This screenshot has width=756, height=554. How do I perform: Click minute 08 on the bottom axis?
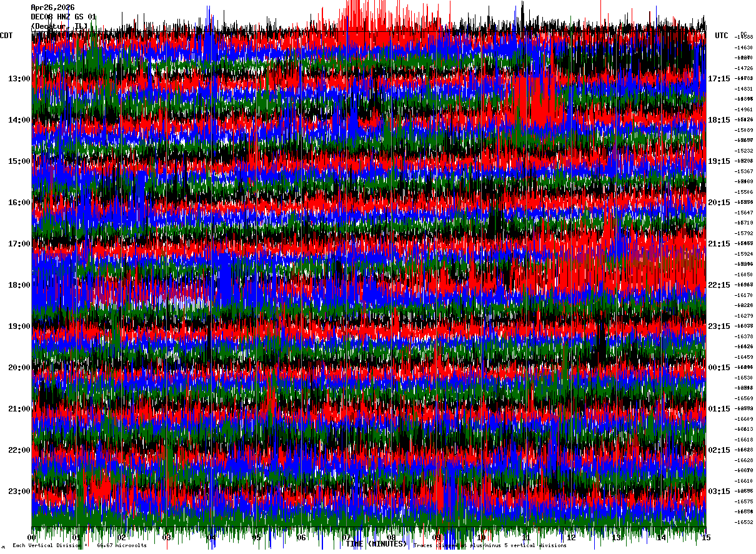tap(392, 538)
